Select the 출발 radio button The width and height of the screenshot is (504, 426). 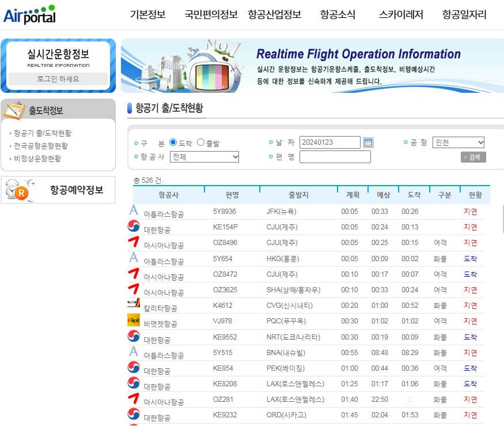[200, 142]
